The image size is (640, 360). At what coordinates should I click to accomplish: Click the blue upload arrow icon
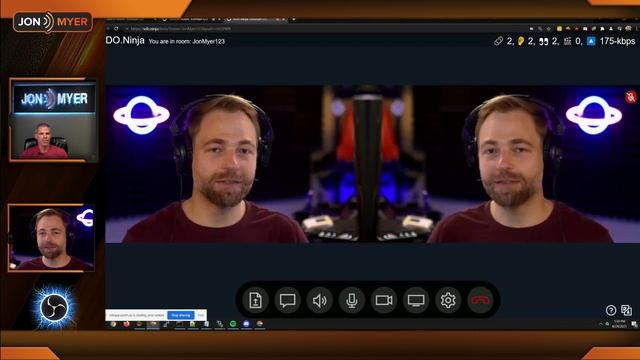pos(591,41)
